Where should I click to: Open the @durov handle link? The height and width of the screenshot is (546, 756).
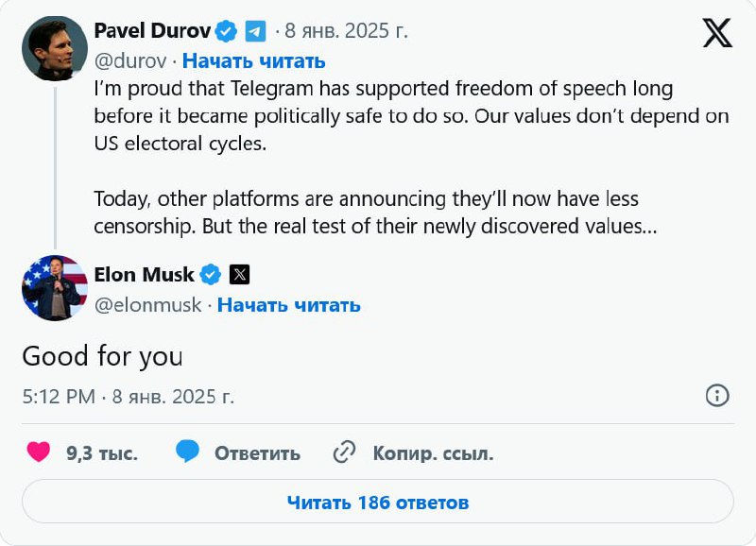130,61
